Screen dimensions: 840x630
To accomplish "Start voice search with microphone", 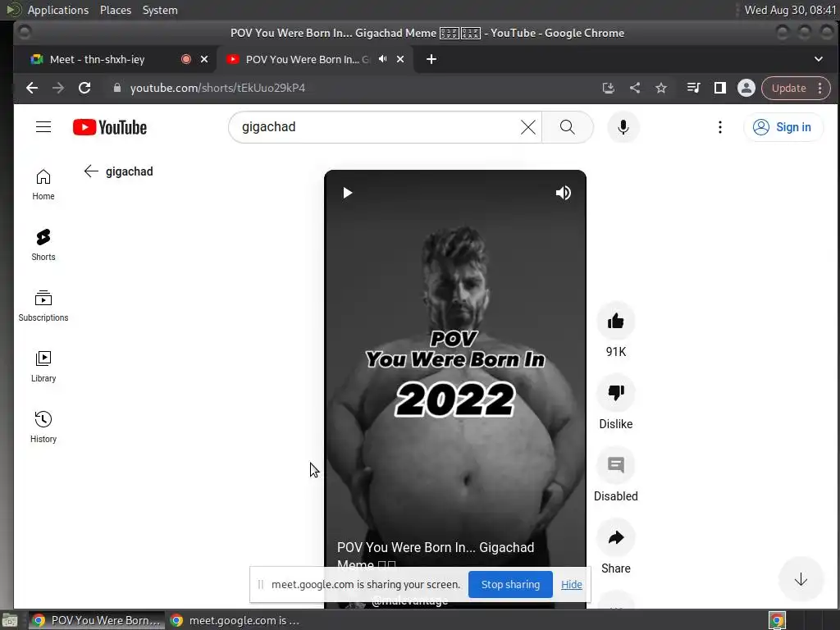I will (623, 127).
